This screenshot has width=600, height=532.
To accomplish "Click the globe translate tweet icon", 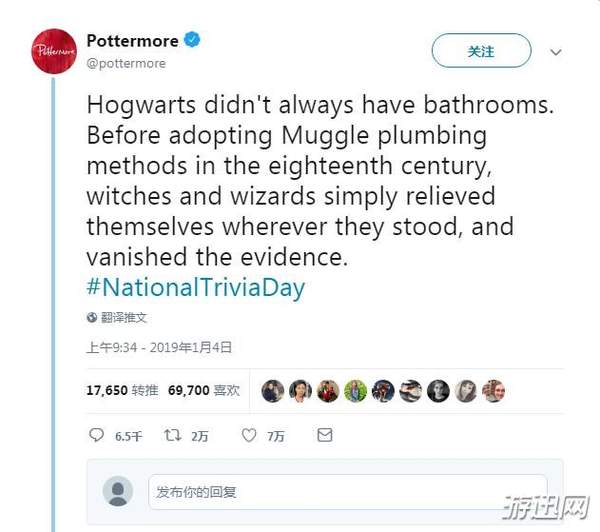I will coord(91,317).
